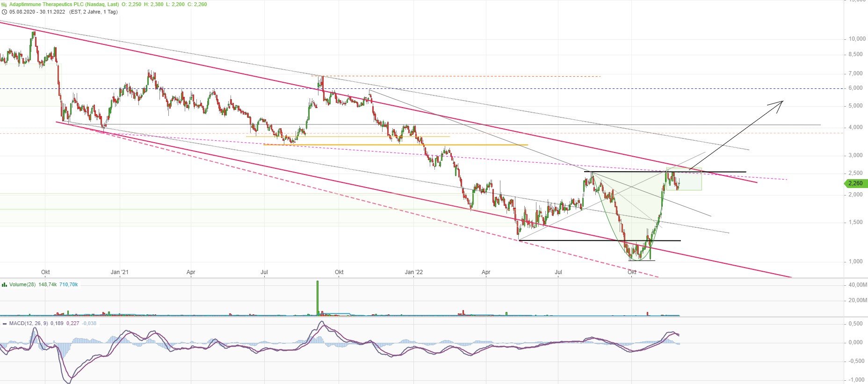Image resolution: width=868 pixels, height=384 pixels.
Task: Click the 1,000 price axis label
Action: point(856,261)
